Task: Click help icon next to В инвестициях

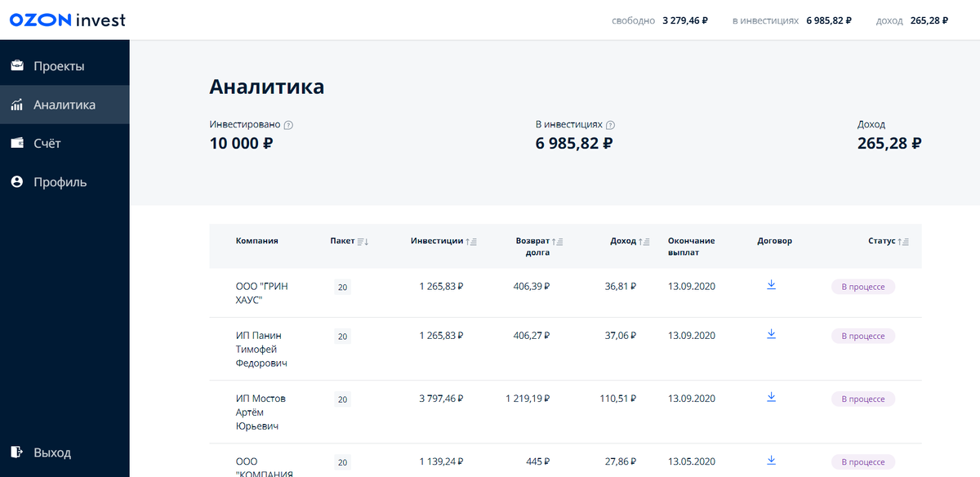Action: [611, 125]
